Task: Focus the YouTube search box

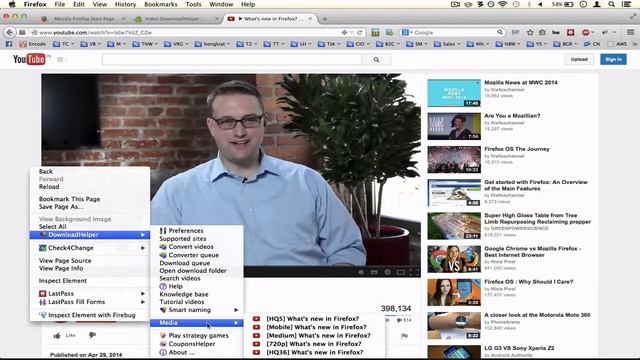Action: (x=232, y=60)
